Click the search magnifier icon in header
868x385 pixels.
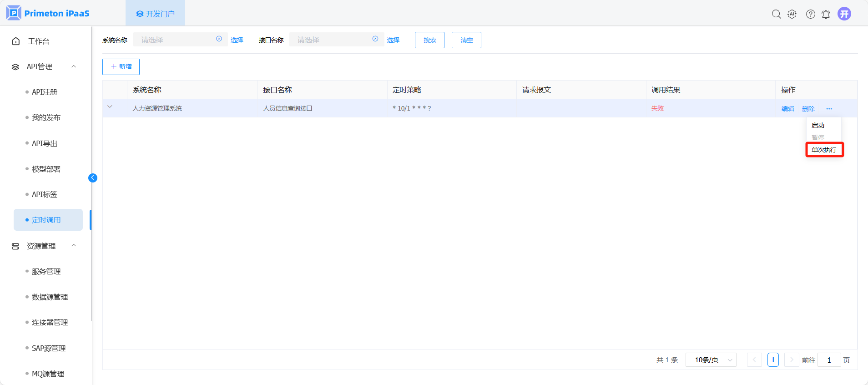(776, 14)
